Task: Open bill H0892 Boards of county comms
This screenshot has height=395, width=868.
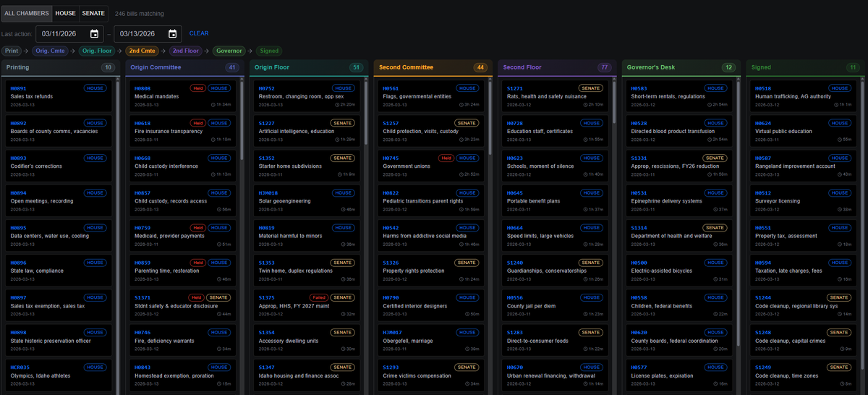Action: [59, 130]
